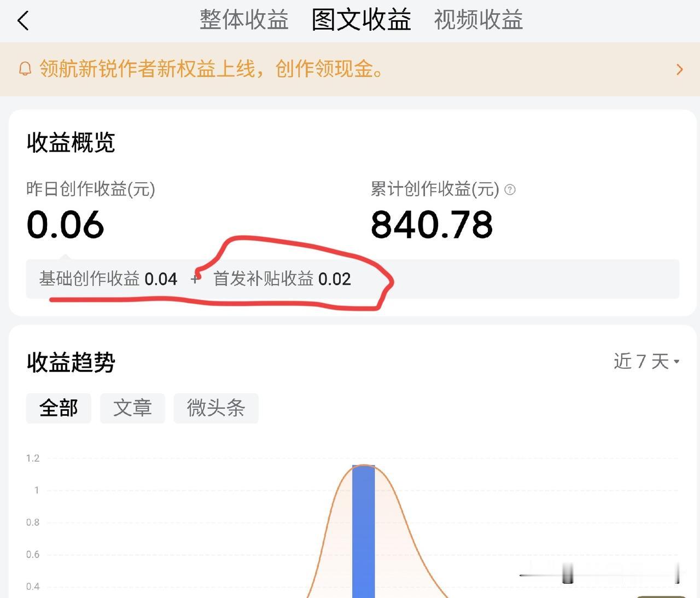Viewport: 700px width, 598px height.
Task: Tap the 收益概览 section heading
Action: pyautogui.click(x=71, y=143)
